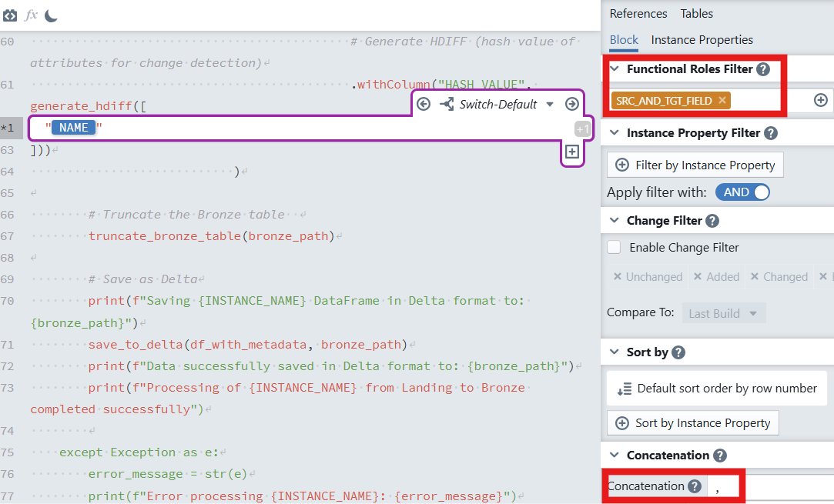
Task: Go to next block with right arrow
Action: pos(571,104)
